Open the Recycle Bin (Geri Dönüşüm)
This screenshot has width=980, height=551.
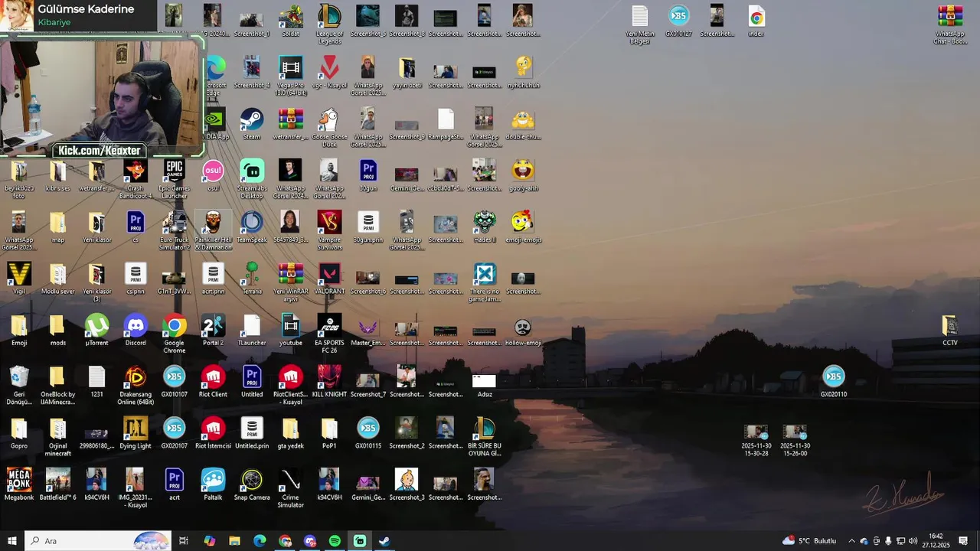pos(19,385)
